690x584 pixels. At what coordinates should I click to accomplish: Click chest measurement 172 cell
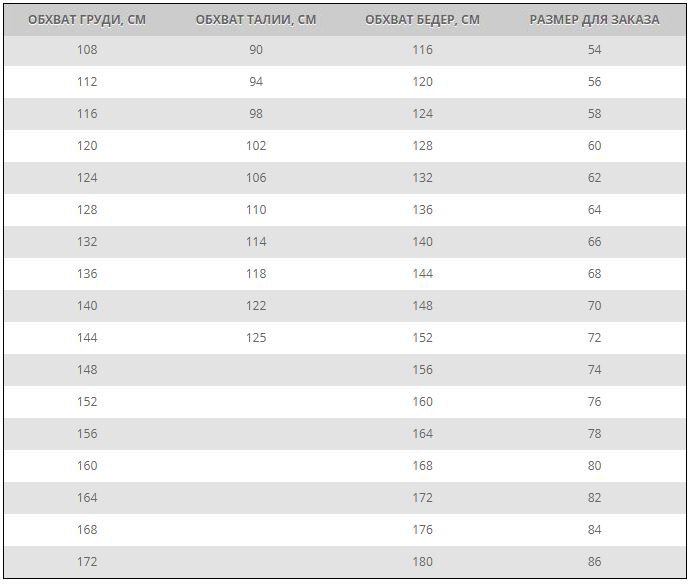point(87,562)
